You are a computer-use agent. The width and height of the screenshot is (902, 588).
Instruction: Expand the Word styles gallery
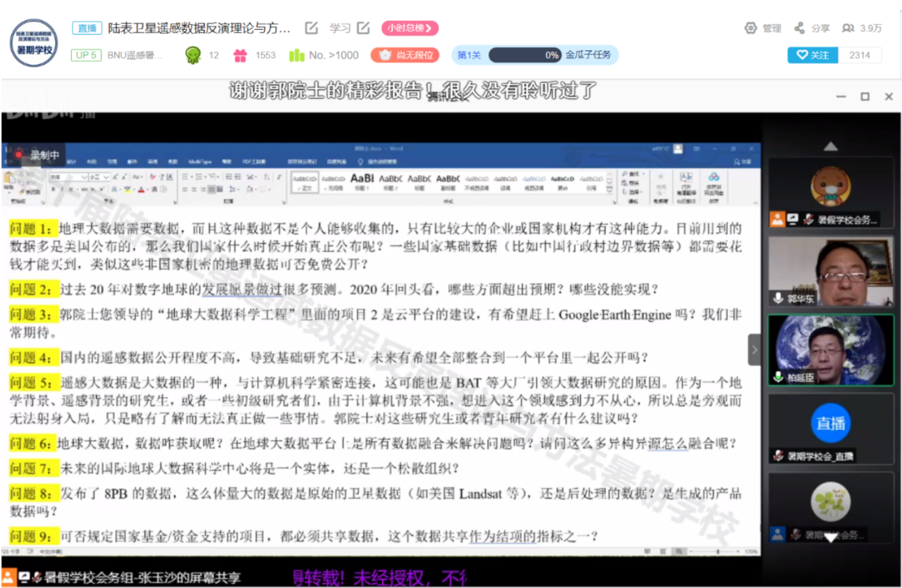609,191
